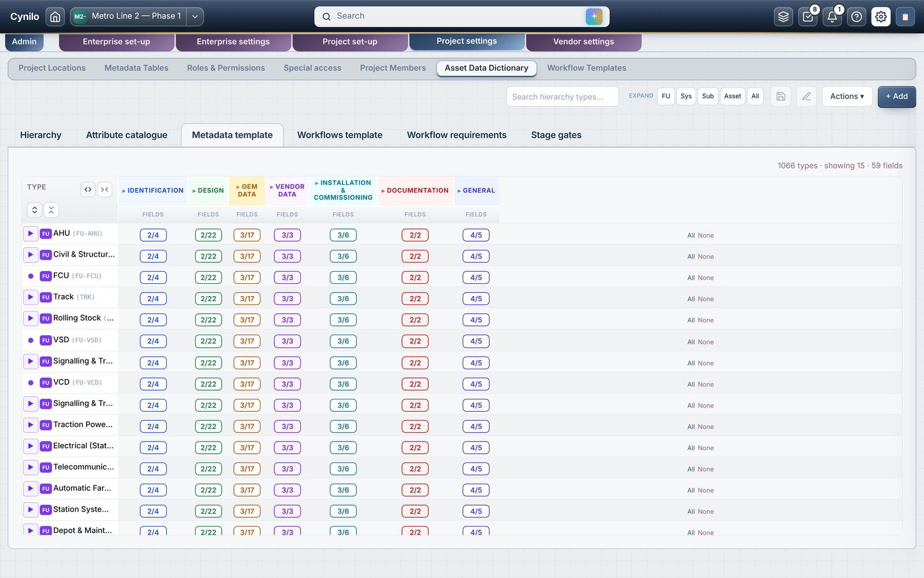This screenshot has height=578, width=924.
Task: Expand the DOCUMENTATION column group
Action: pos(415,191)
